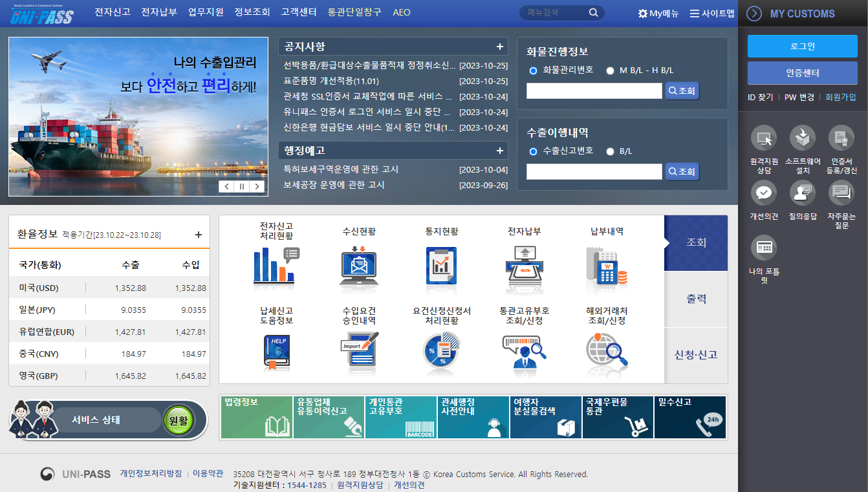Expand the 환율정보 plus button
Viewport: 868px width, 492px height.
[199, 235]
